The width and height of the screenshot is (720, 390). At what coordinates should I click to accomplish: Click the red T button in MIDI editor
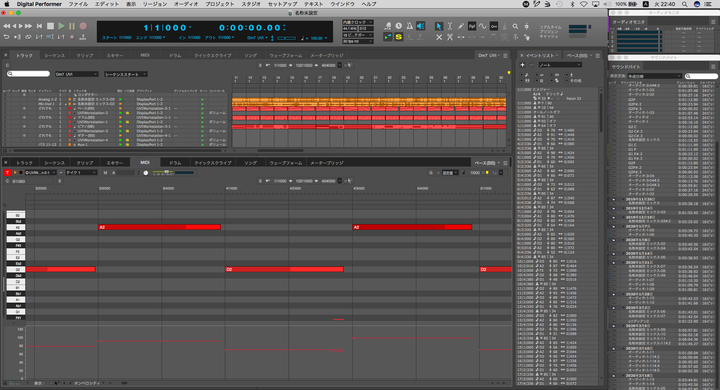[7, 172]
